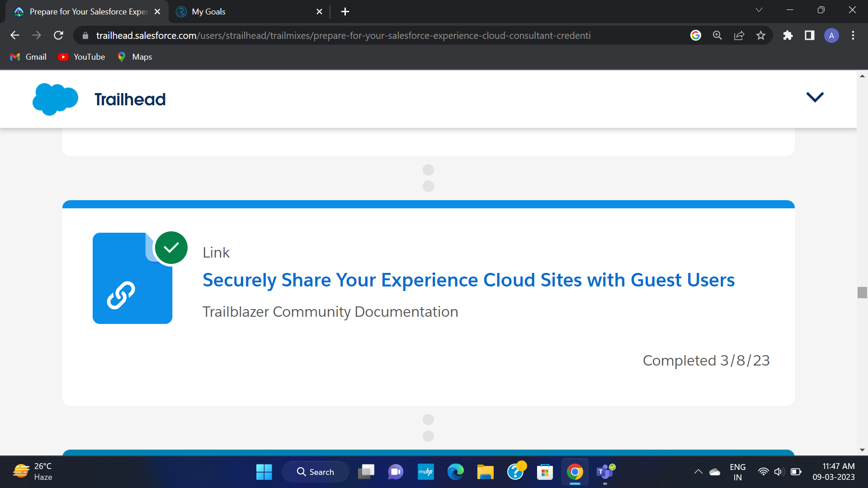
Task: Click the Salesforce cloud logo
Action: pos(55,99)
